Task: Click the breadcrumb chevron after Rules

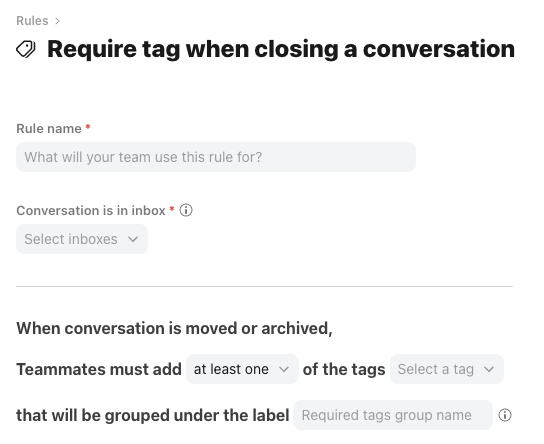Action: pyautogui.click(x=57, y=21)
